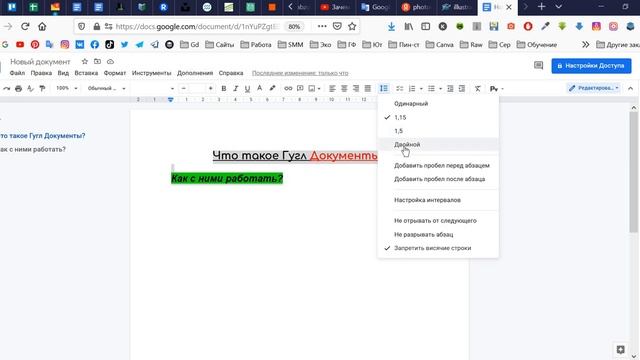640x360 pixels.
Task: Open the Файл menu
Action: click(17, 73)
